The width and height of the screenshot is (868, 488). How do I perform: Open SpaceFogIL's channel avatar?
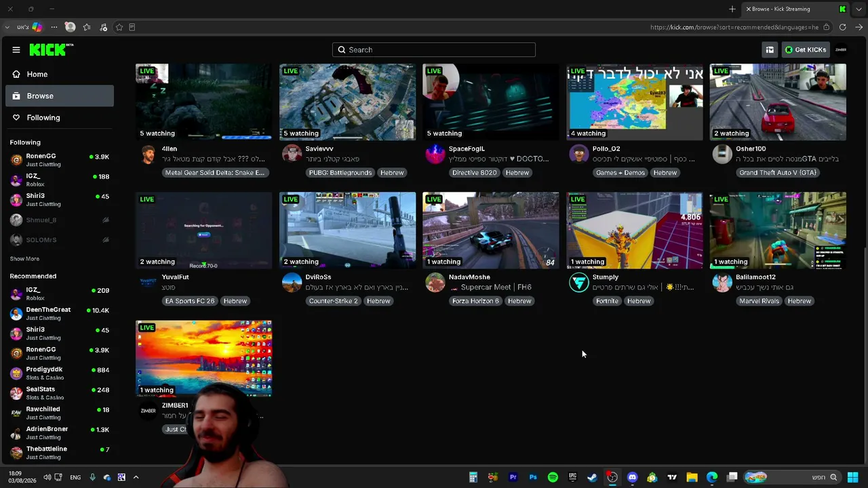coord(435,154)
